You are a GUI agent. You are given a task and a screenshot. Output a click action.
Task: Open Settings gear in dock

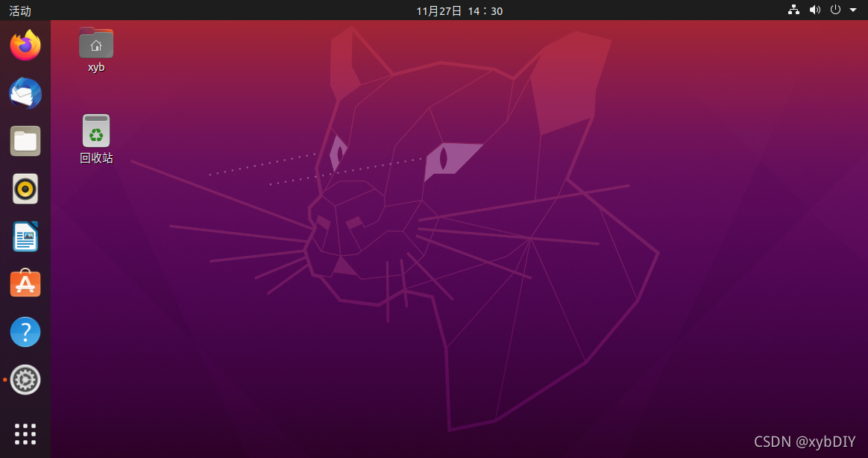25,380
